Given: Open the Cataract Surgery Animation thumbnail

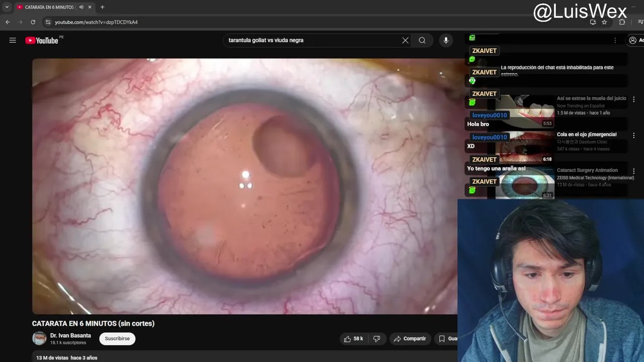Looking at the screenshot, I should (525, 183).
